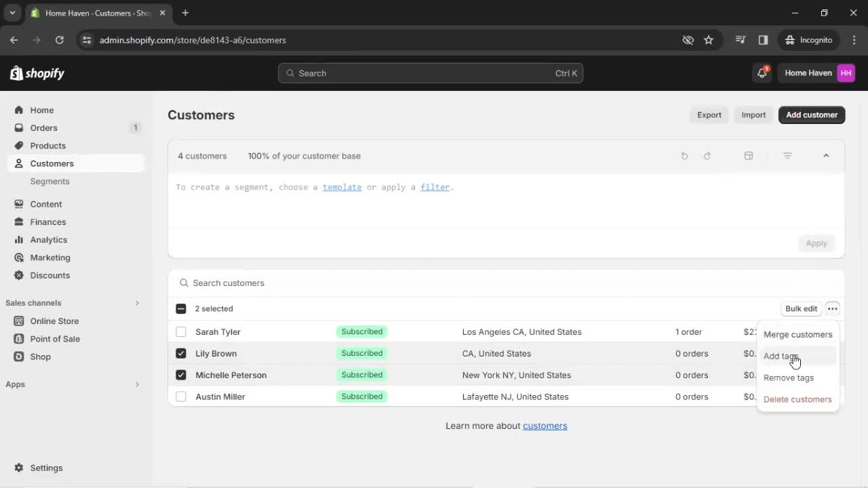
Task: Click the Content icon in sidebar
Action: 18,204
